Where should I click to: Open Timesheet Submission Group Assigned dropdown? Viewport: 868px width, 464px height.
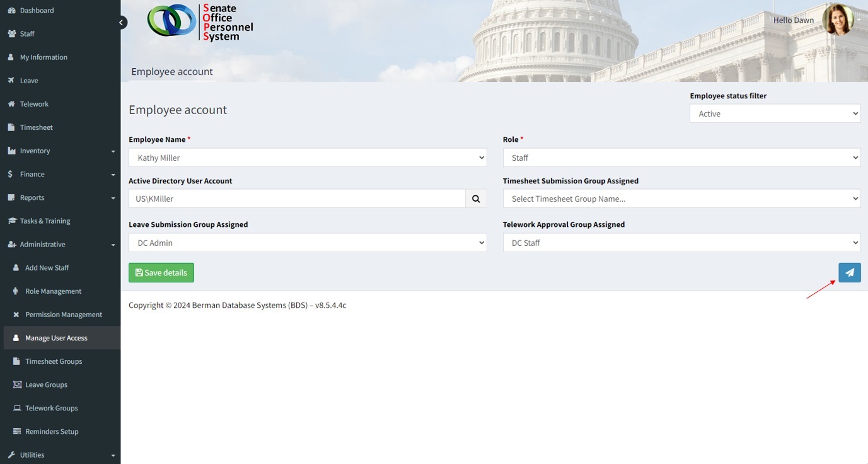[x=681, y=199]
